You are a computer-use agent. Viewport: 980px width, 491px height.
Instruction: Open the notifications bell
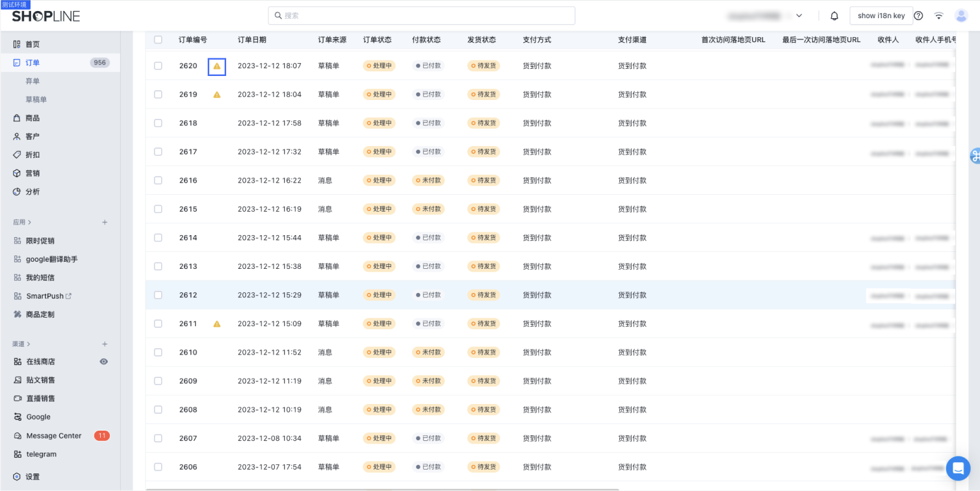pyautogui.click(x=834, y=16)
